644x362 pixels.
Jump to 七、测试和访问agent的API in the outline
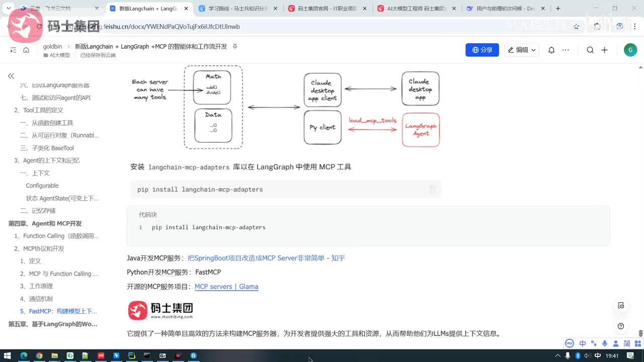(55, 98)
